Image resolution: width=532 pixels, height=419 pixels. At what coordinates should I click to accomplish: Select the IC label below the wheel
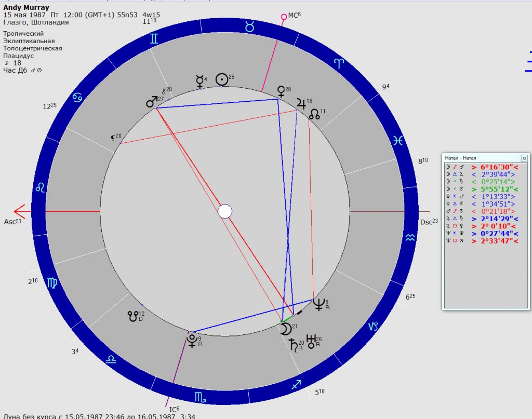click(x=174, y=409)
